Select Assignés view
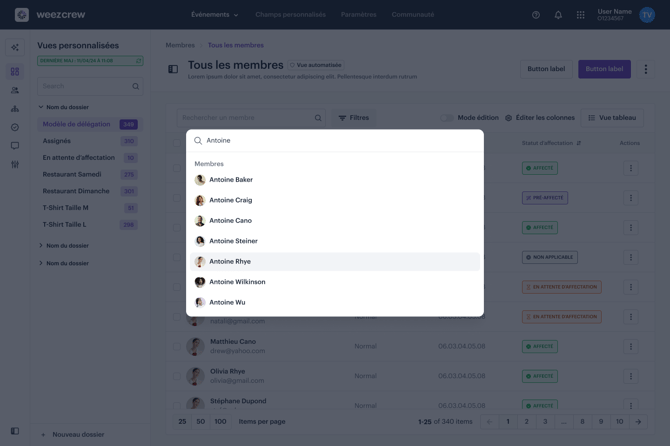670x446 pixels. (90, 141)
